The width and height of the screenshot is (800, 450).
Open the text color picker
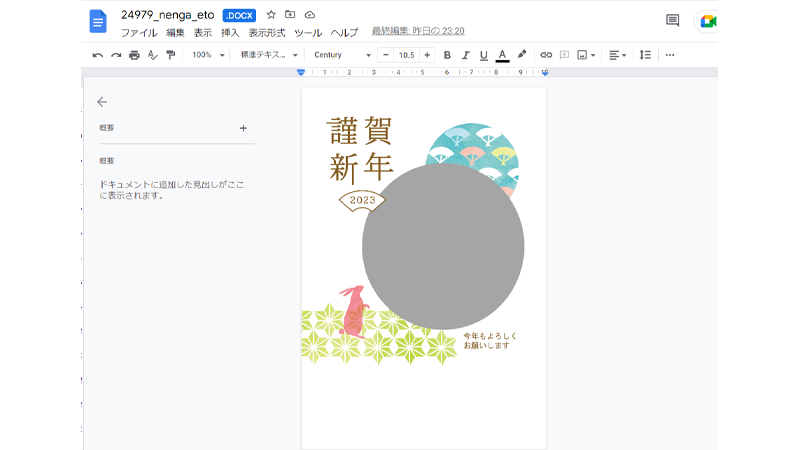[x=503, y=55]
